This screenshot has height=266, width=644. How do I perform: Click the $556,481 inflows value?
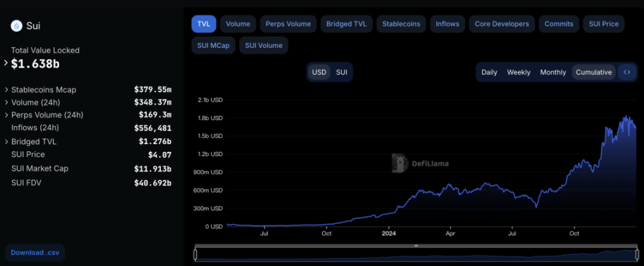point(153,128)
